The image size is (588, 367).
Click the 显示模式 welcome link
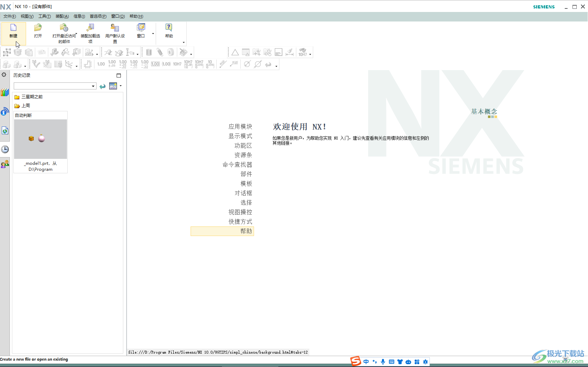240,136
